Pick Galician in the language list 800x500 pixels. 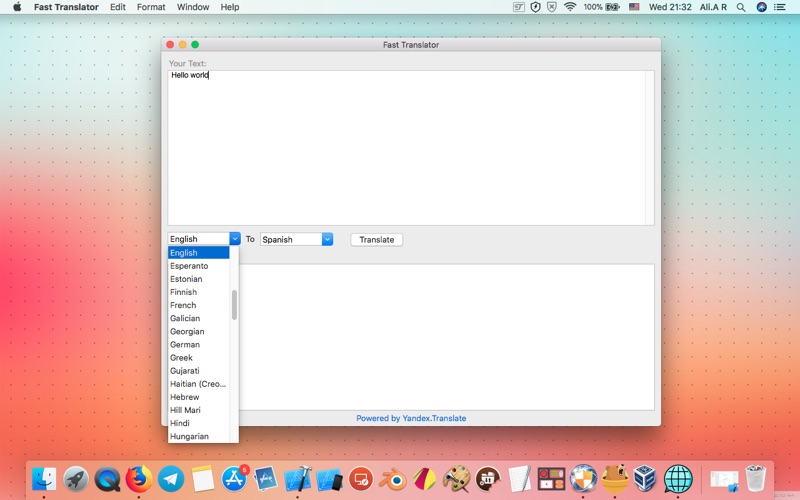(x=198, y=318)
